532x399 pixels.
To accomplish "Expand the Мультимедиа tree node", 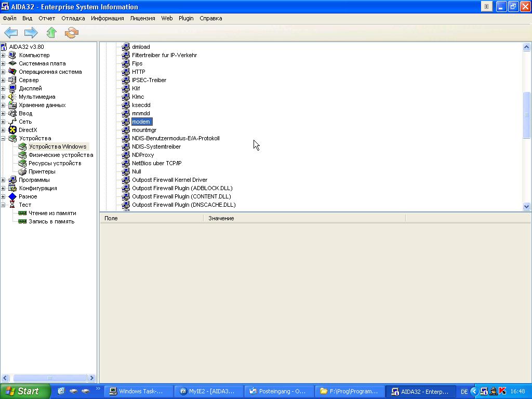I will coord(3,97).
